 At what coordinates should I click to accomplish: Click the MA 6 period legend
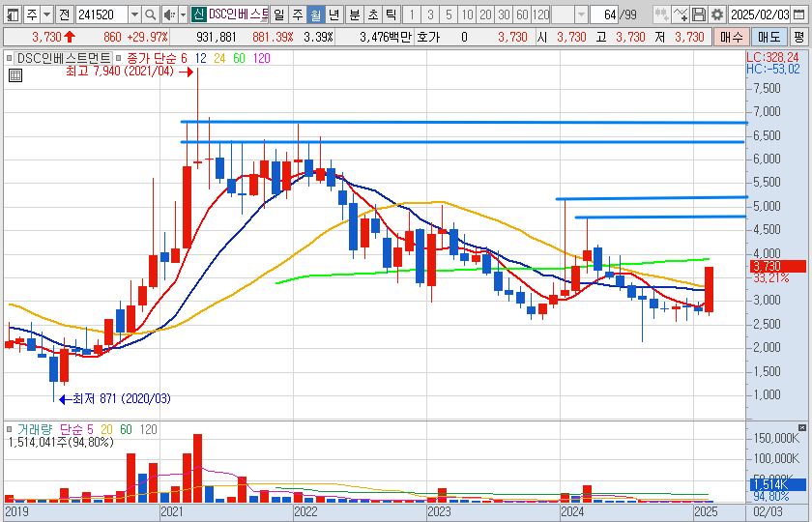click(185, 58)
